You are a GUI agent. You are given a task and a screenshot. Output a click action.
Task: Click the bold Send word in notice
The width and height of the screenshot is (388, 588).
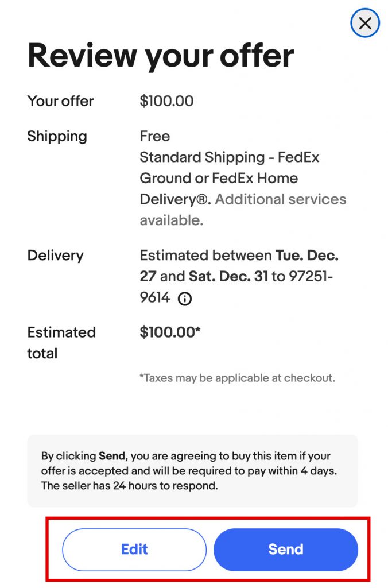click(112, 456)
